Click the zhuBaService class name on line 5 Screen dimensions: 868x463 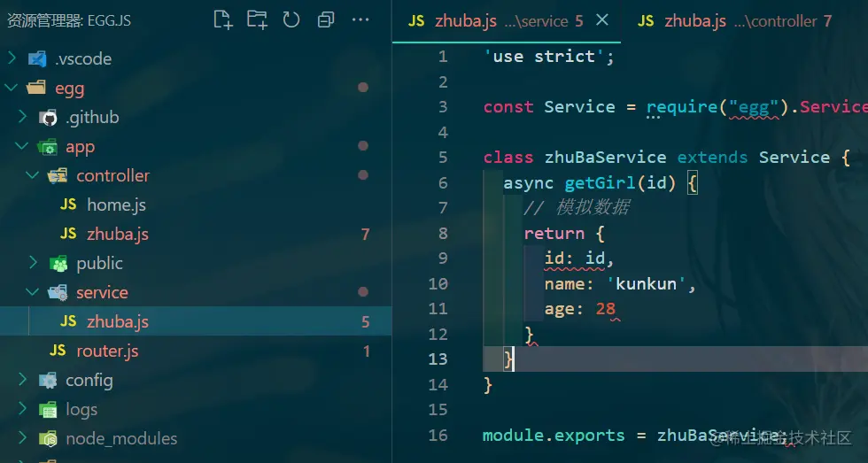605,157
